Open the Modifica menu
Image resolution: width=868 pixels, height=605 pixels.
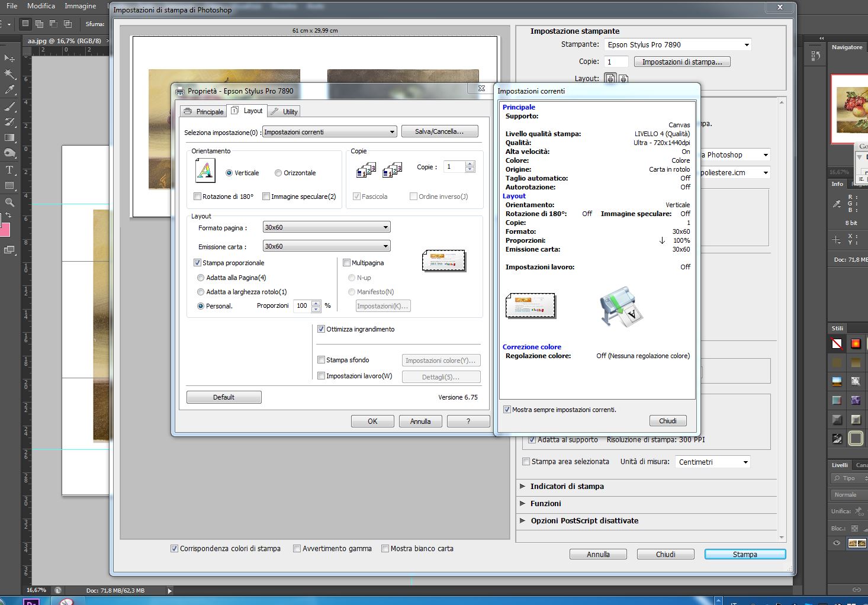pyautogui.click(x=41, y=6)
